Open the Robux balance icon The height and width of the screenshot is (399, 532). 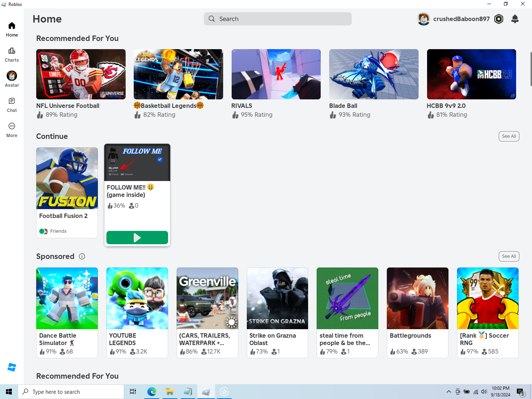click(499, 19)
